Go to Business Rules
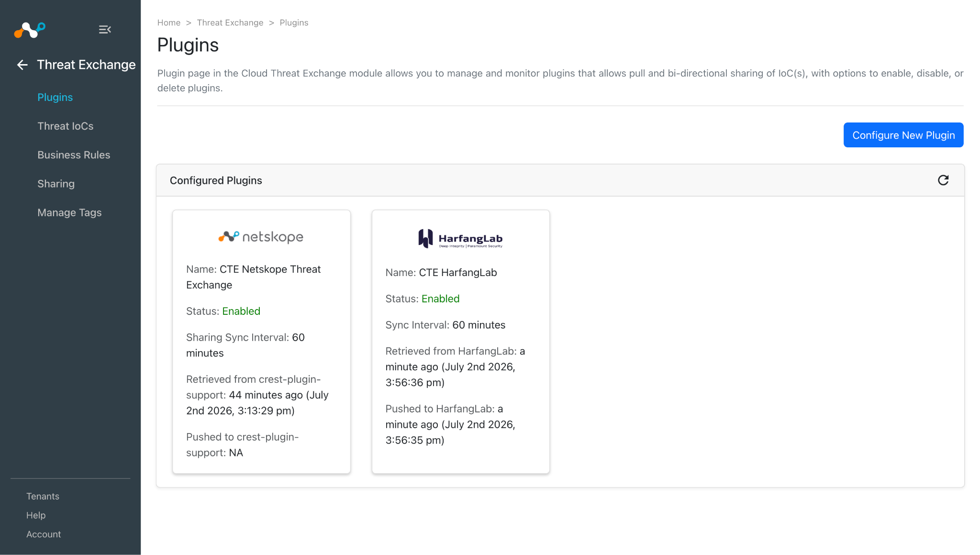The height and width of the screenshot is (555, 980). pyautogui.click(x=74, y=155)
